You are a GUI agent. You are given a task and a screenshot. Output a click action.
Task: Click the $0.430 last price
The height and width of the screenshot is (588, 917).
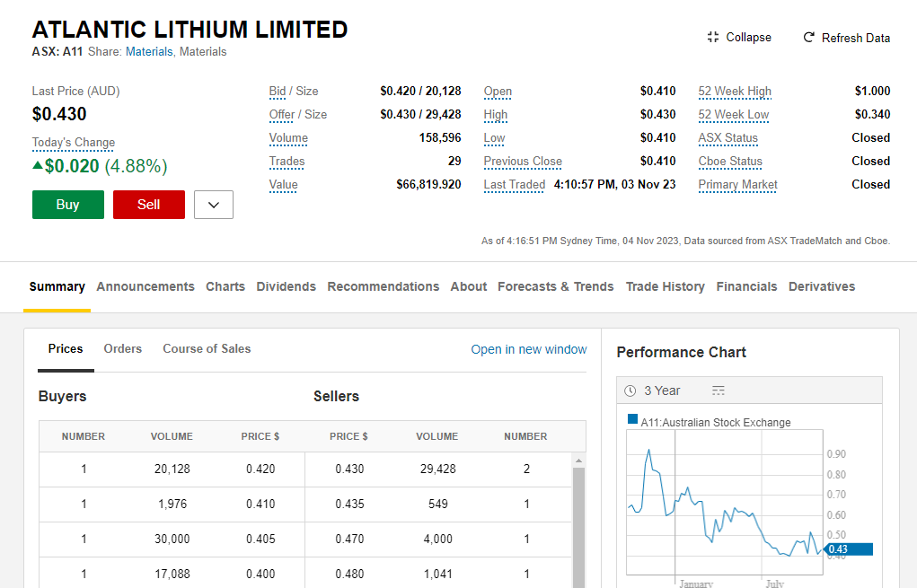[x=59, y=114]
